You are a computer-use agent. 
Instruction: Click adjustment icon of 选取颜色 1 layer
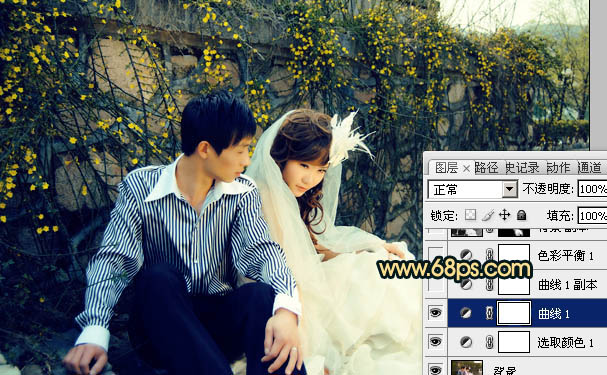pyautogui.click(x=466, y=342)
